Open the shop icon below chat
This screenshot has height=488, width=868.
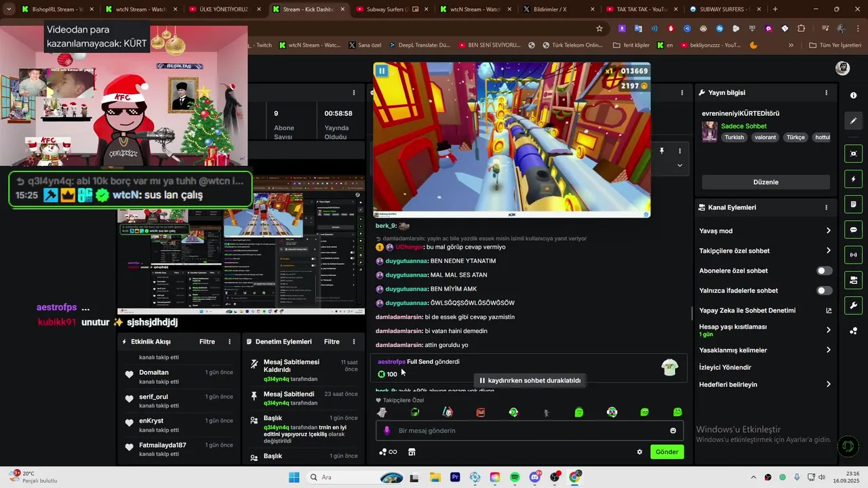412,452
